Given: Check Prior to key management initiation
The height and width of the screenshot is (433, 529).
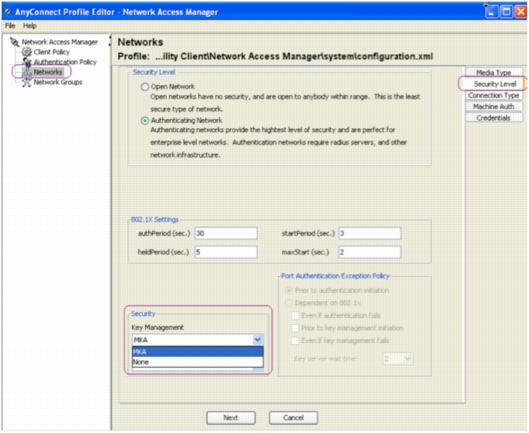Looking at the screenshot, I should click(295, 328).
